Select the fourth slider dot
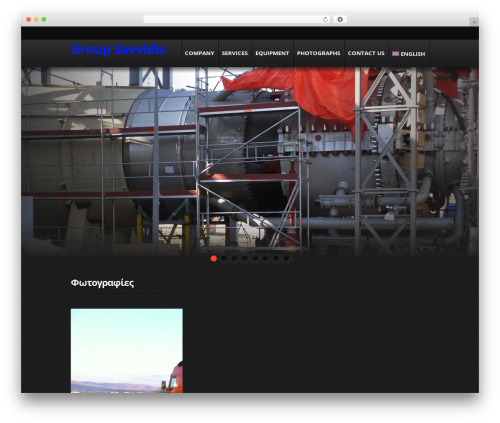The image size is (500, 423). pos(245,258)
